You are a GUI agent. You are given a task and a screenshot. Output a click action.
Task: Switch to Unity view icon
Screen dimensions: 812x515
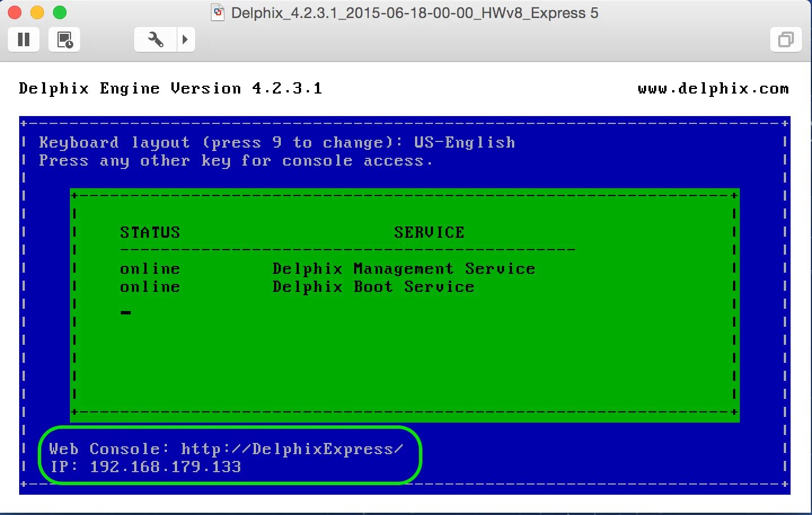[785, 39]
